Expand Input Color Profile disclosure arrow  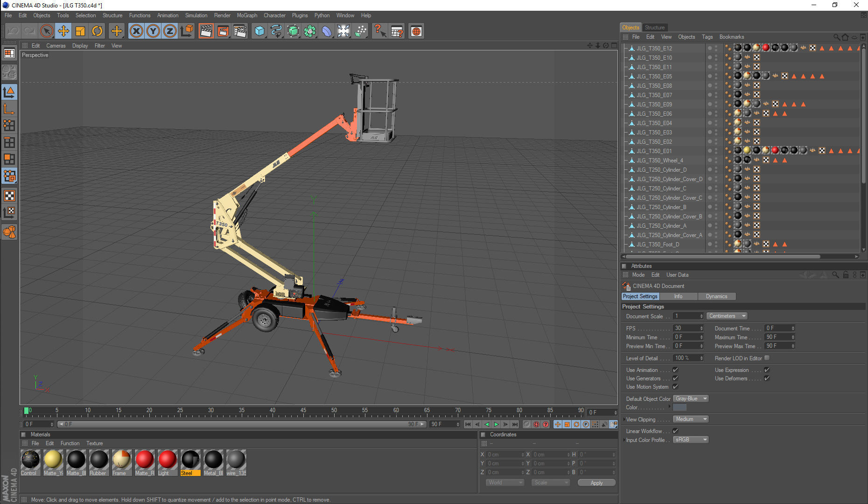pos(624,440)
